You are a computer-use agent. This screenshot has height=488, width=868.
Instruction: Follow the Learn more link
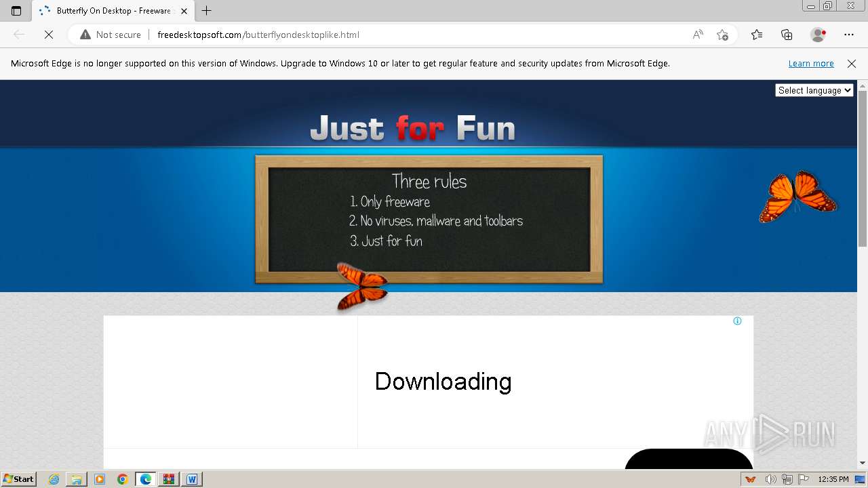(x=811, y=63)
